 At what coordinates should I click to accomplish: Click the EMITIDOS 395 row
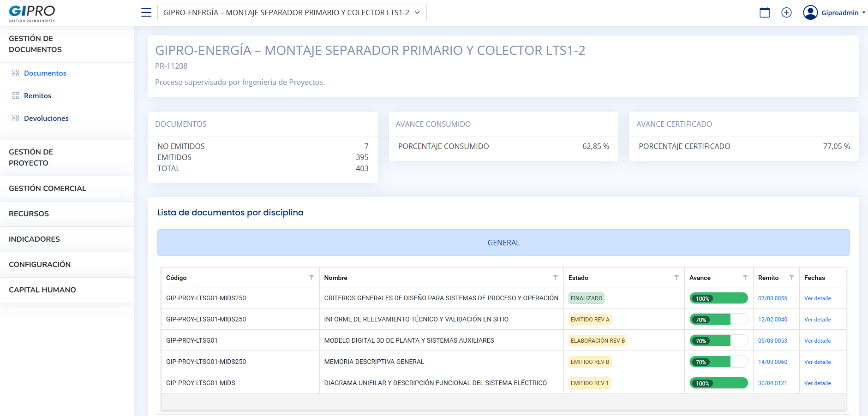pos(263,157)
